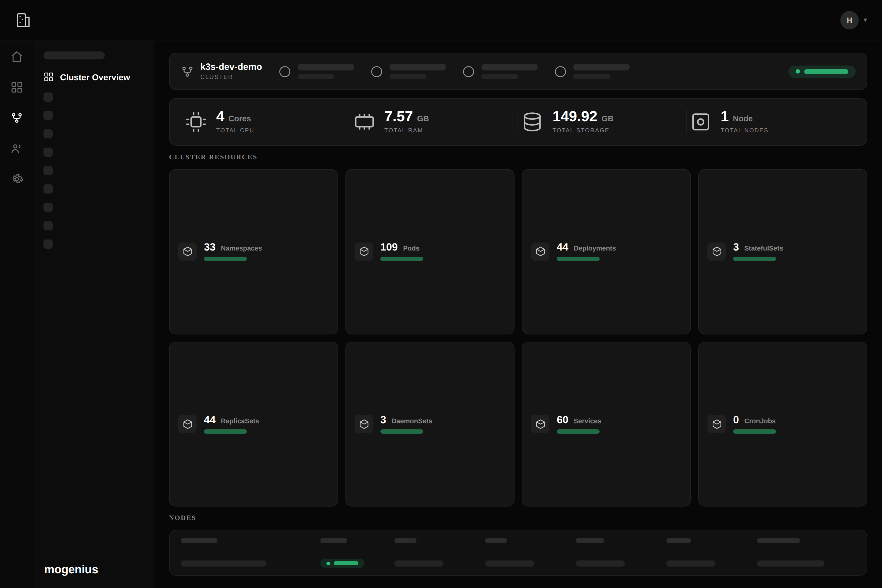
Task: Click the 4 Cores total CPU value
Action: pos(234,117)
